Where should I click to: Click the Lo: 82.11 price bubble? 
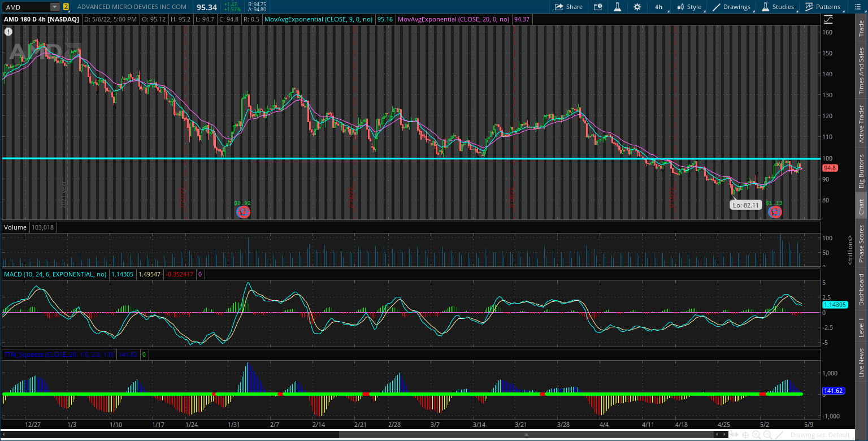click(x=746, y=205)
